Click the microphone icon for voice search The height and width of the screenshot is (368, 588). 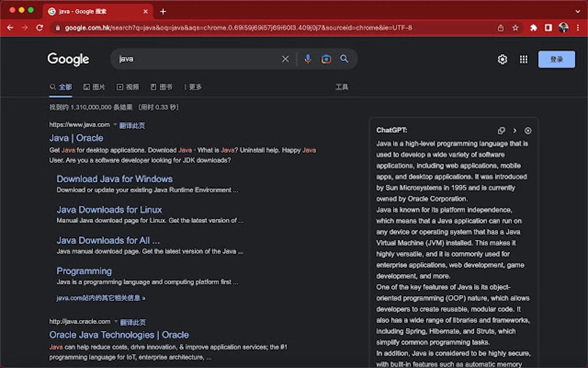point(307,59)
